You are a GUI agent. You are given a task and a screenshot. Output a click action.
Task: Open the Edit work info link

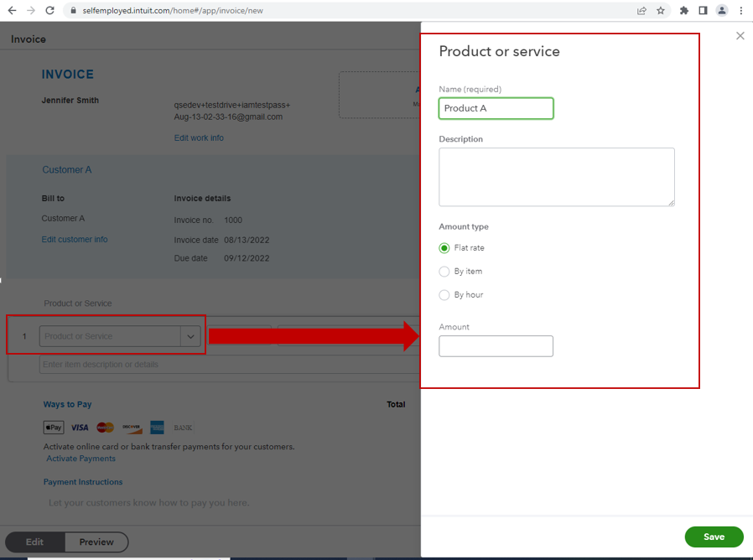coord(199,138)
